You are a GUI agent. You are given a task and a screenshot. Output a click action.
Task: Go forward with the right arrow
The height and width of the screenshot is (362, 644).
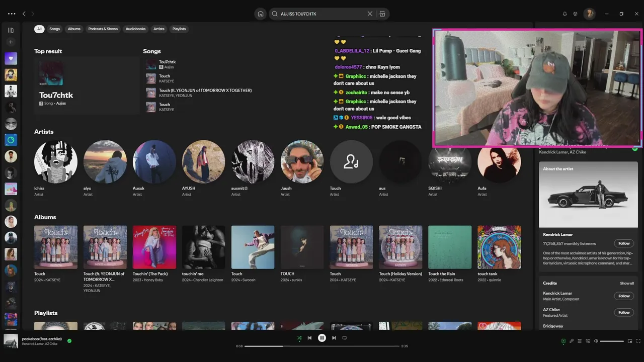33,14
